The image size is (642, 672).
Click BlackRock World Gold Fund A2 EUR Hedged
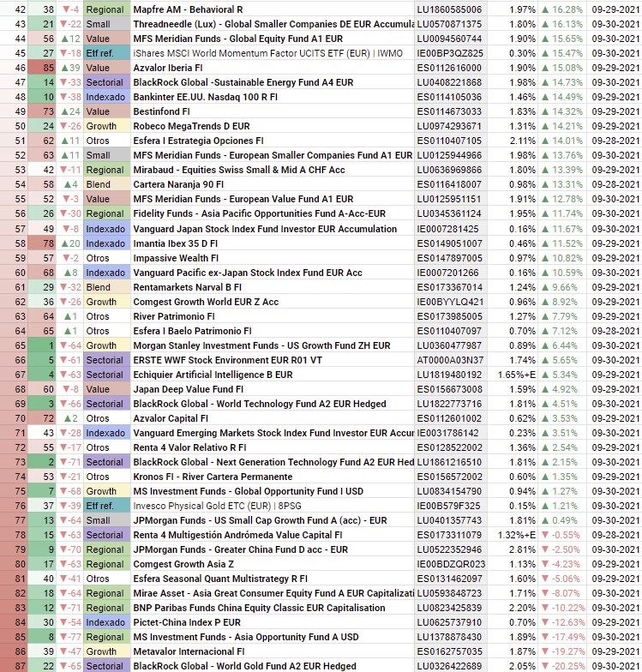pos(273,665)
